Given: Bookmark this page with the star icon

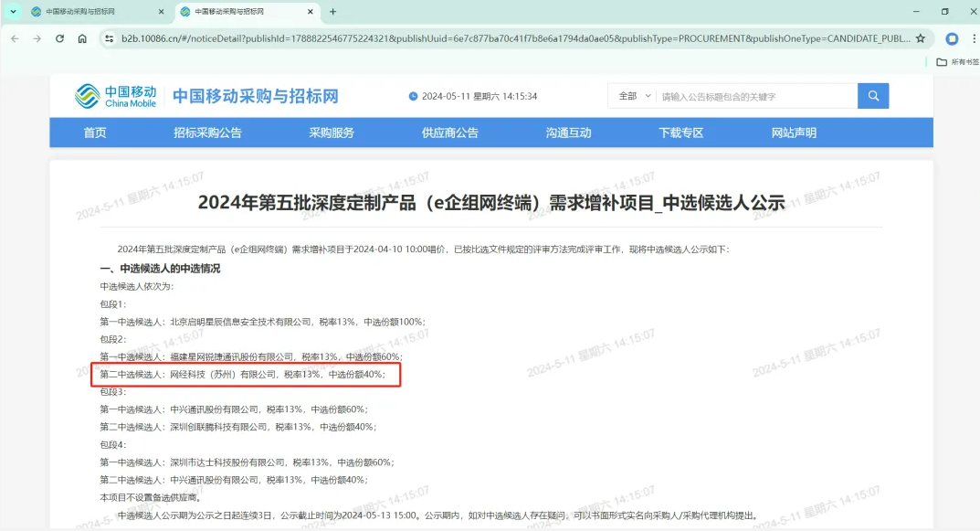Looking at the screenshot, I should [920, 38].
